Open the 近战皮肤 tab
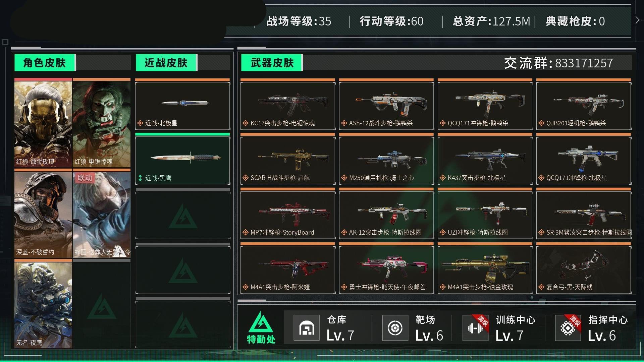Image resolution: width=644 pixels, height=362 pixels. (x=166, y=63)
